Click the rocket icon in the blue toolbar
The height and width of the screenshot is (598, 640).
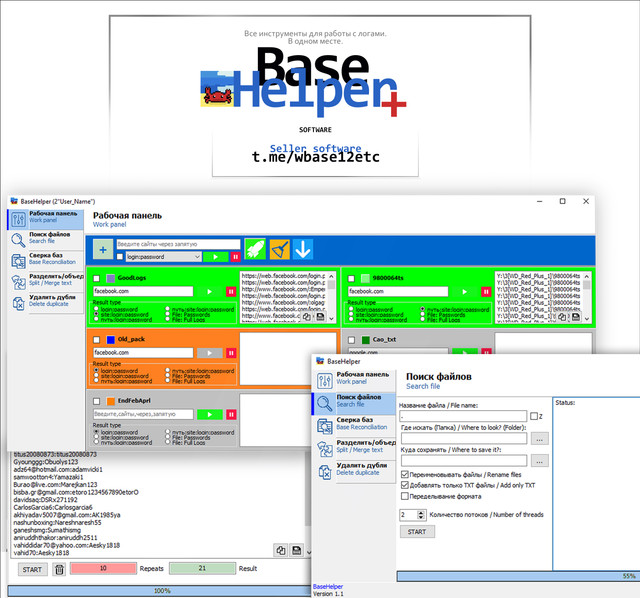pyautogui.click(x=255, y=249)
